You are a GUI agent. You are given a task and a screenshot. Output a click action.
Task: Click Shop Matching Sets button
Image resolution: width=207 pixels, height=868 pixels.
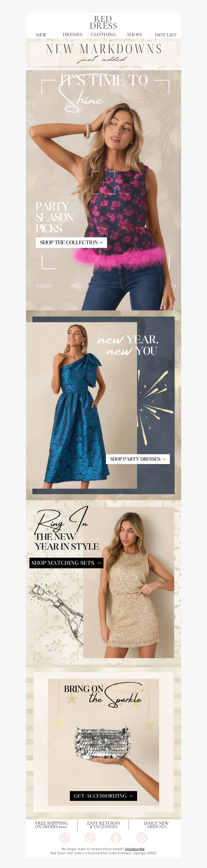pos(66,563)
